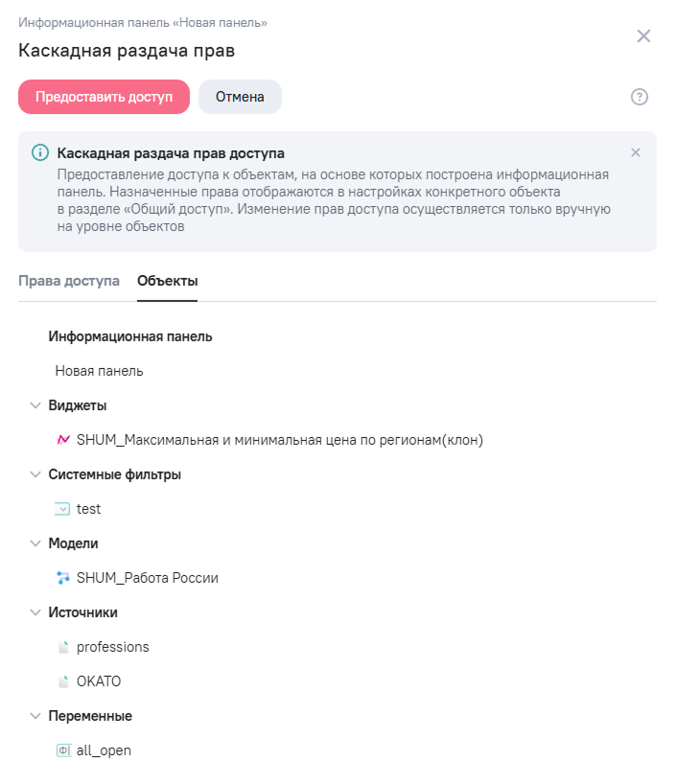Click the file icon next to professions
This screenshot has height=784, width=676.
[x=63, y=647]
